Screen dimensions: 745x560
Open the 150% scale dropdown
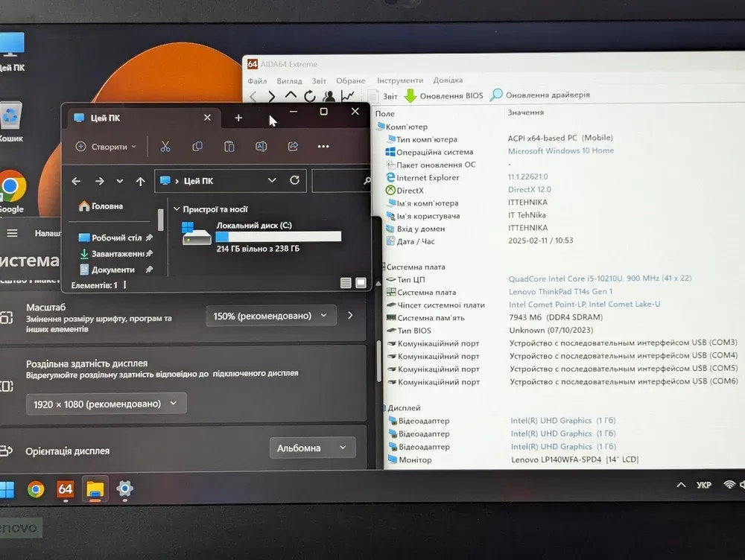(270, 316)
